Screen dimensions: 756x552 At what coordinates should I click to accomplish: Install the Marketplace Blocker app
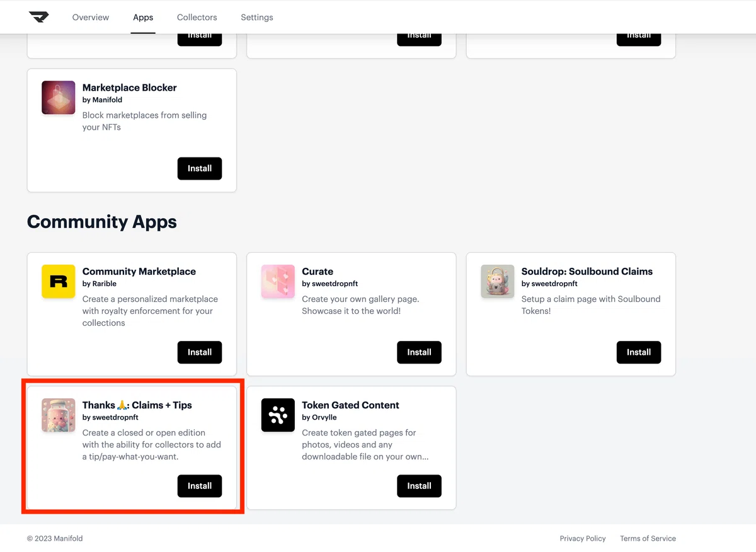(x=200, y=168)
